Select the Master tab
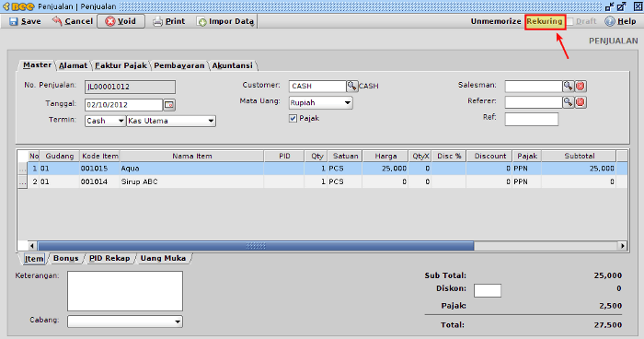This screenshot has width=644, height=339. pyautogui.click(x=37, y=65)
